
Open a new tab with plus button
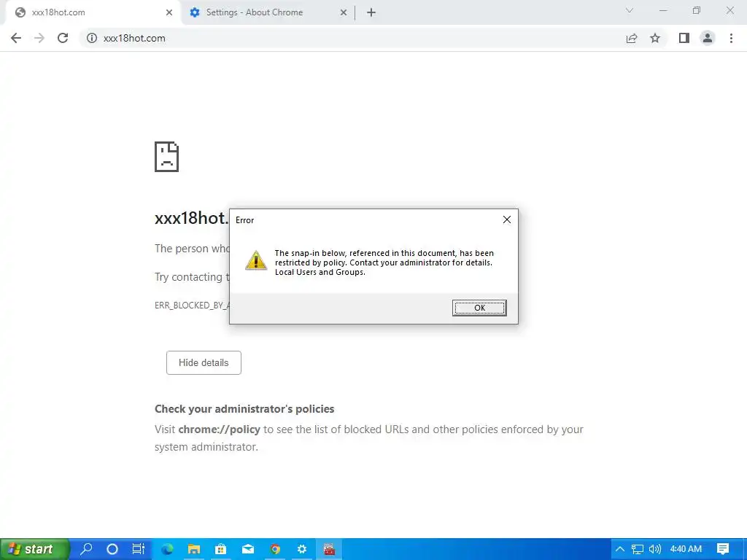(x=371, y=12)
